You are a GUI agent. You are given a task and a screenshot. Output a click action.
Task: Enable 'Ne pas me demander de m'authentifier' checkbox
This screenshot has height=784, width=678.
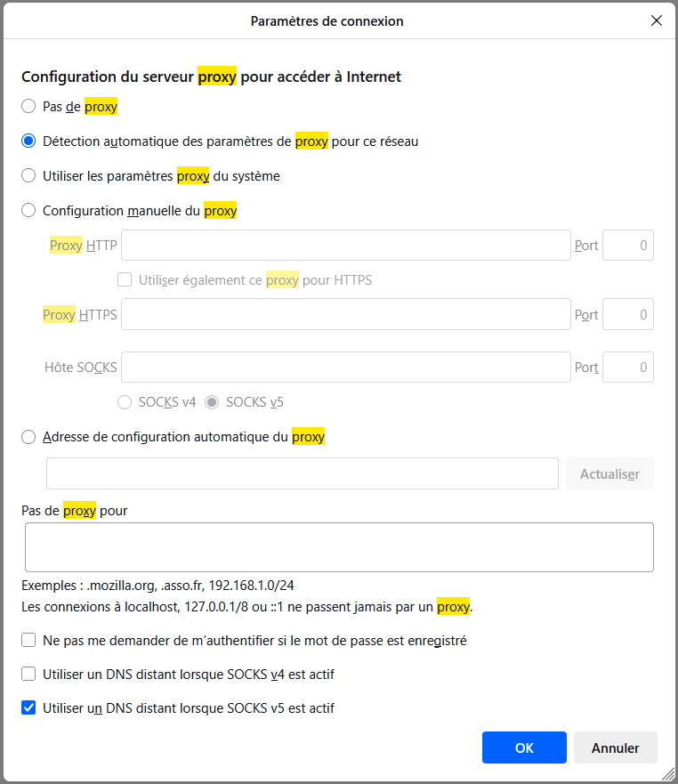tap(29, 641)
